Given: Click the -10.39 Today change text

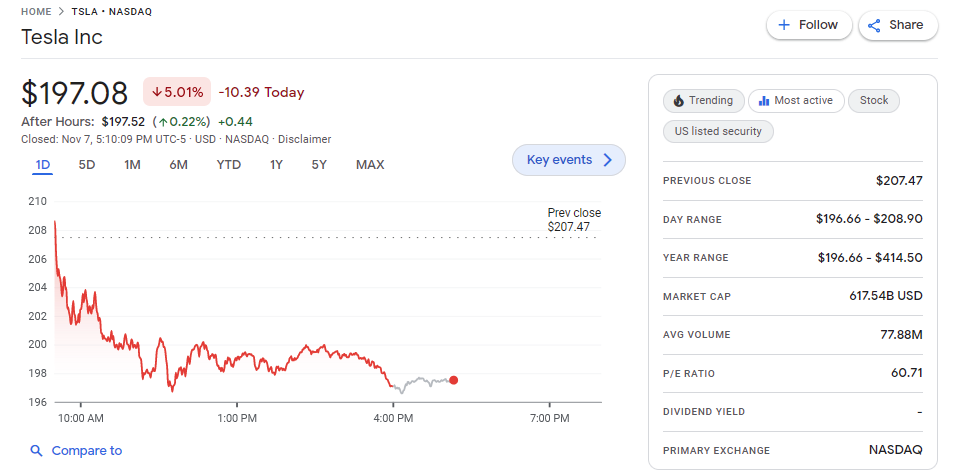Looking at the screenshot, I should [x=261, y=93].
